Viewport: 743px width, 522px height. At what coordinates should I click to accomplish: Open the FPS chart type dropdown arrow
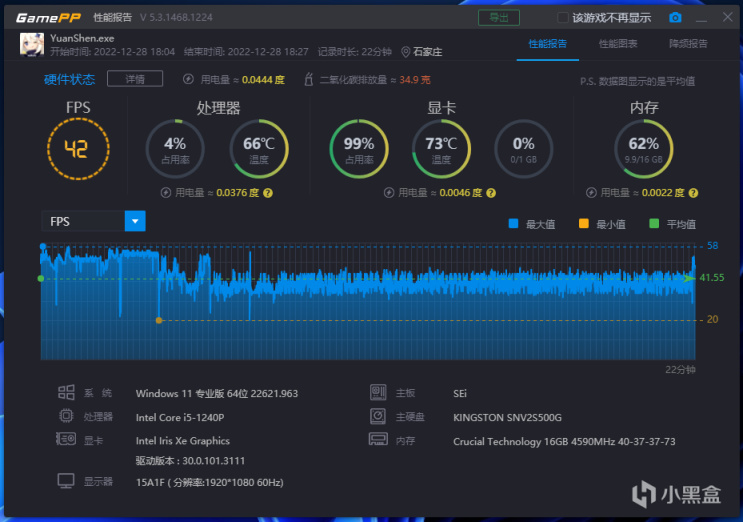coord(135,221)
